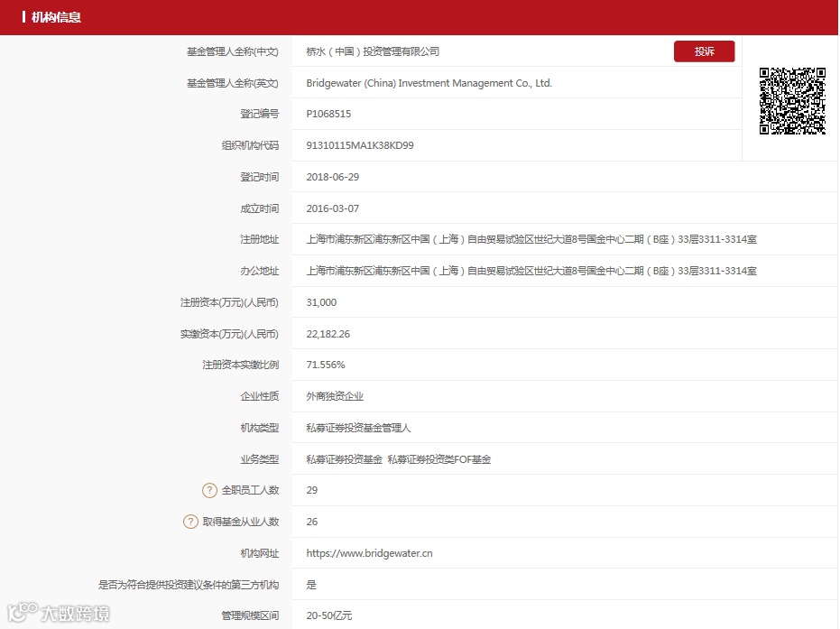Click the label 企业性质
The width and height of the screenshot is (840, 629).
pyautogui.click(x=259, y=396)
